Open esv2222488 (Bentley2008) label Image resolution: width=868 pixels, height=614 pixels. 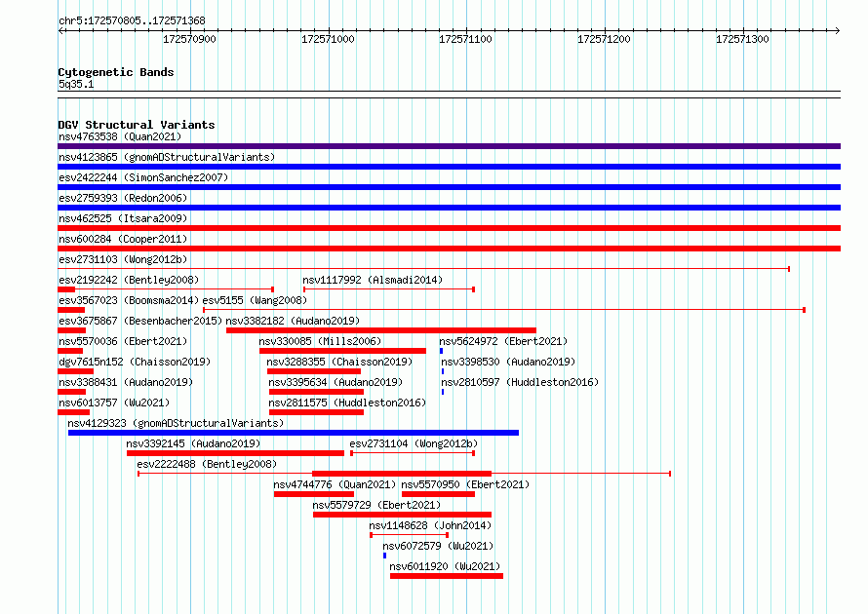(207, 464)
